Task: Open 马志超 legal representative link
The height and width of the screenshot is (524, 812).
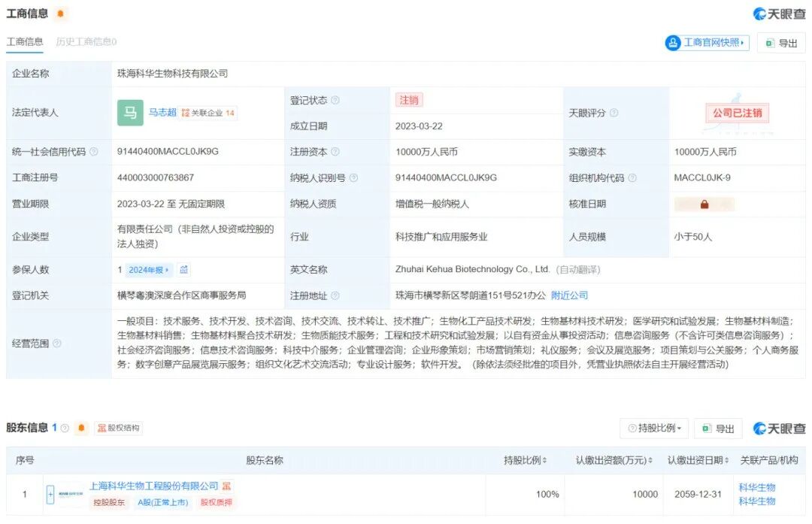Action: 162,113
